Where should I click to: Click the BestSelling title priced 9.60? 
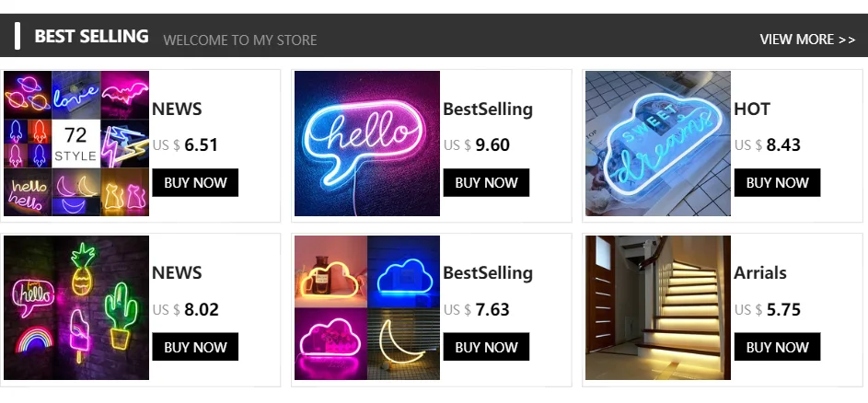click(488, 109)
